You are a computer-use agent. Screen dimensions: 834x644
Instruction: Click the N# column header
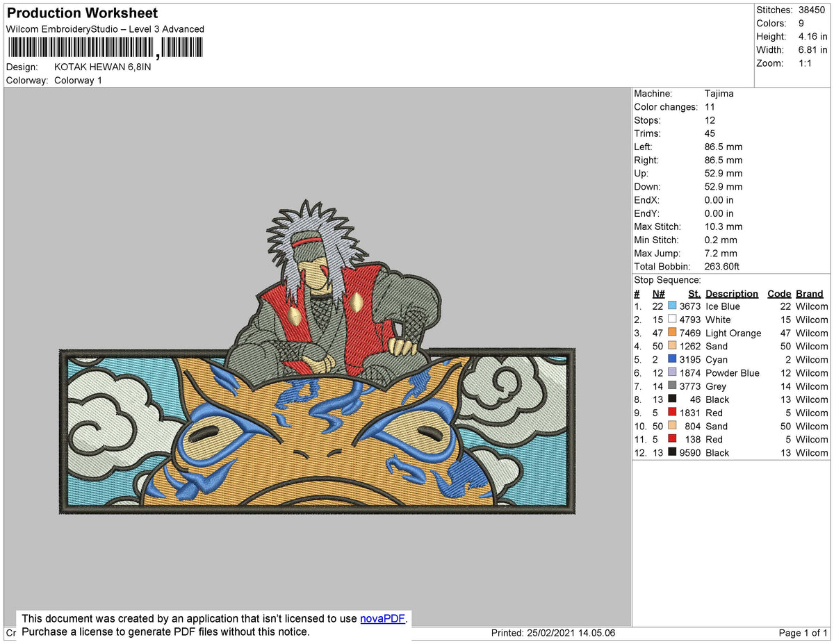coord(658,293)
